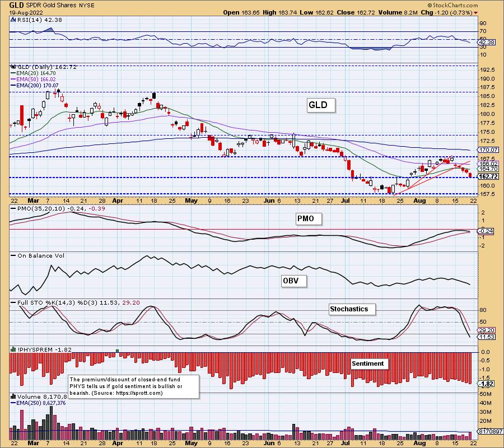504x448 pixels.
Task: Click the Close 162.72 header value
Action: pos(356,13)
